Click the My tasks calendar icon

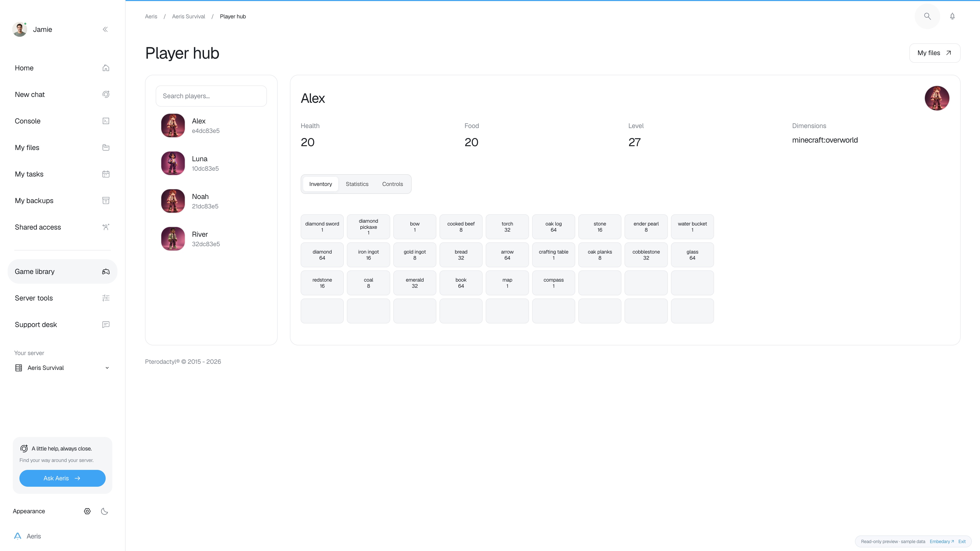106,174
